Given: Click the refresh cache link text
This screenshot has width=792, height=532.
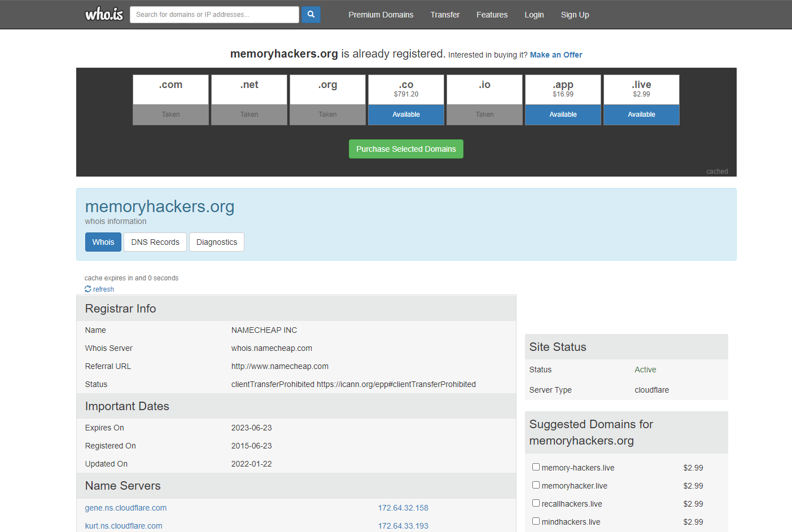Looking at the screenshot, I should coord(103,289).
